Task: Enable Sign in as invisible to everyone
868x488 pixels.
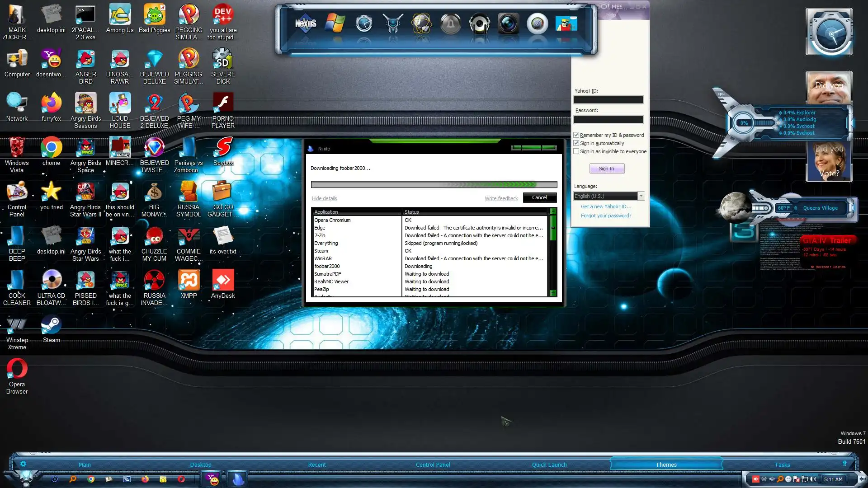Action: [x=576, y=151]
